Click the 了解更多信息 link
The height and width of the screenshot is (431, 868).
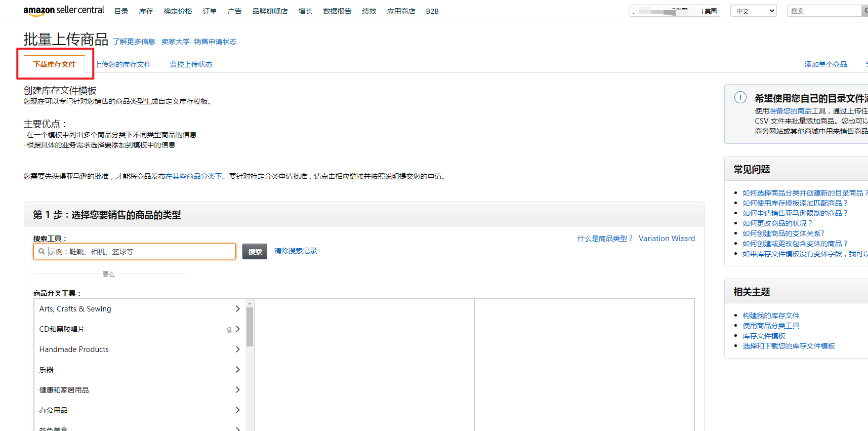(134, 42)
